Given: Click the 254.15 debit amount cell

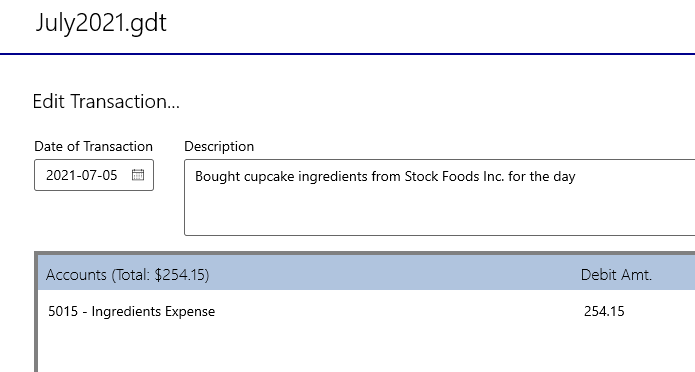Looking at the screenshot, I should coord(604,311).
